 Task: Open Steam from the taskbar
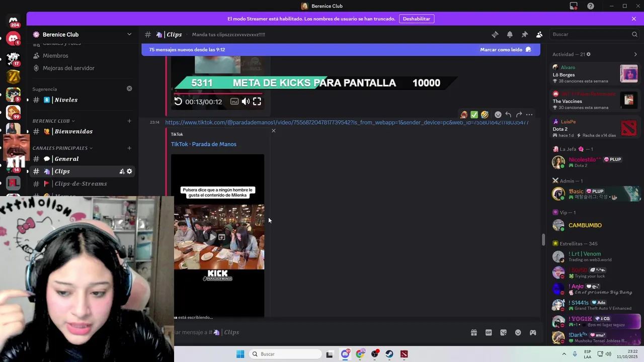(389, 354)
